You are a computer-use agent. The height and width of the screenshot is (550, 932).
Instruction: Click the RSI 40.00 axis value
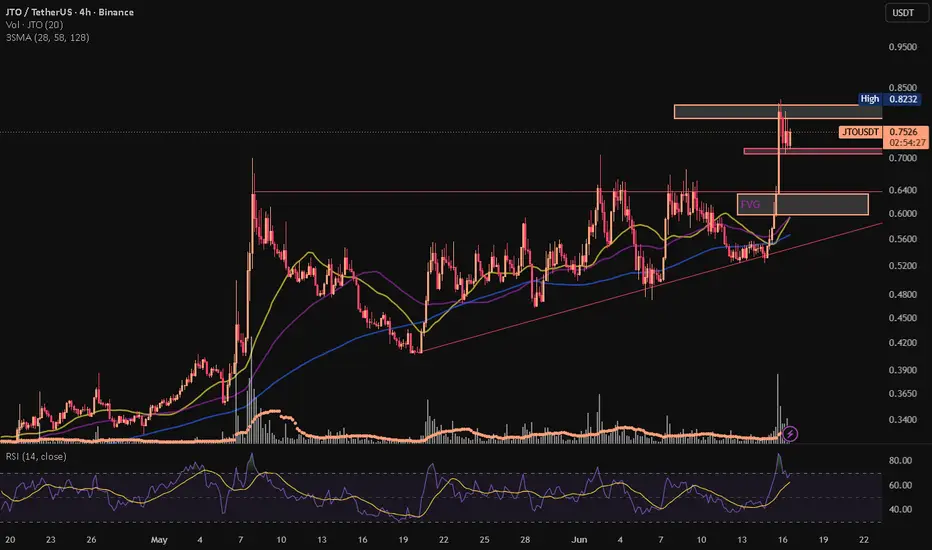pyautogui.click(x=900, y=509)
